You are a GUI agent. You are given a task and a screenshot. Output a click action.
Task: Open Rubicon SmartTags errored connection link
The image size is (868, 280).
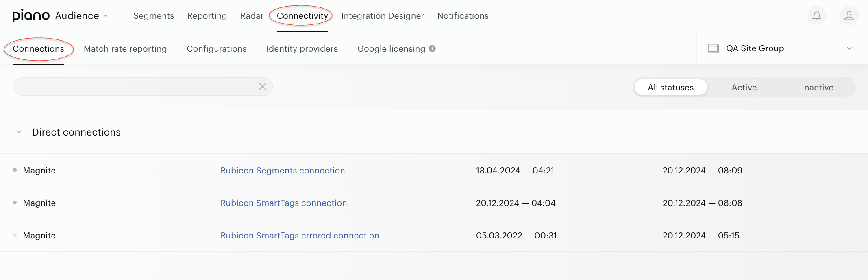coord(300,236)
